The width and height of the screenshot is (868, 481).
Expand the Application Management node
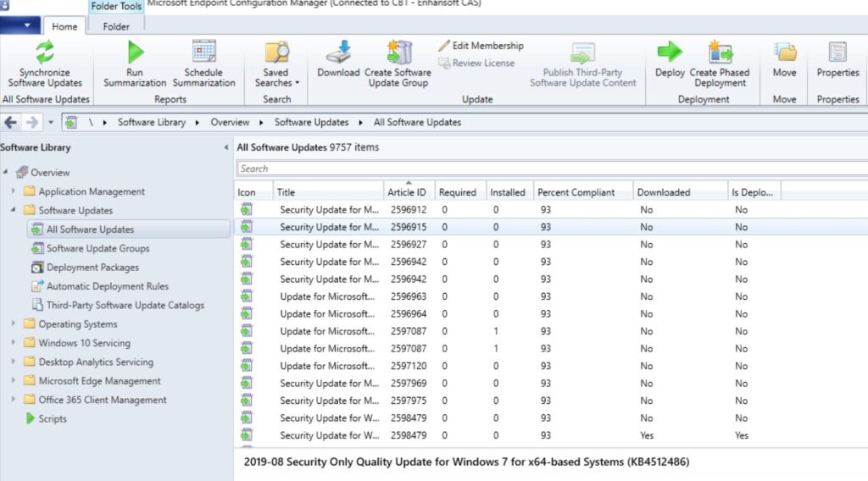pyautogui.click(x=14, y=191)
